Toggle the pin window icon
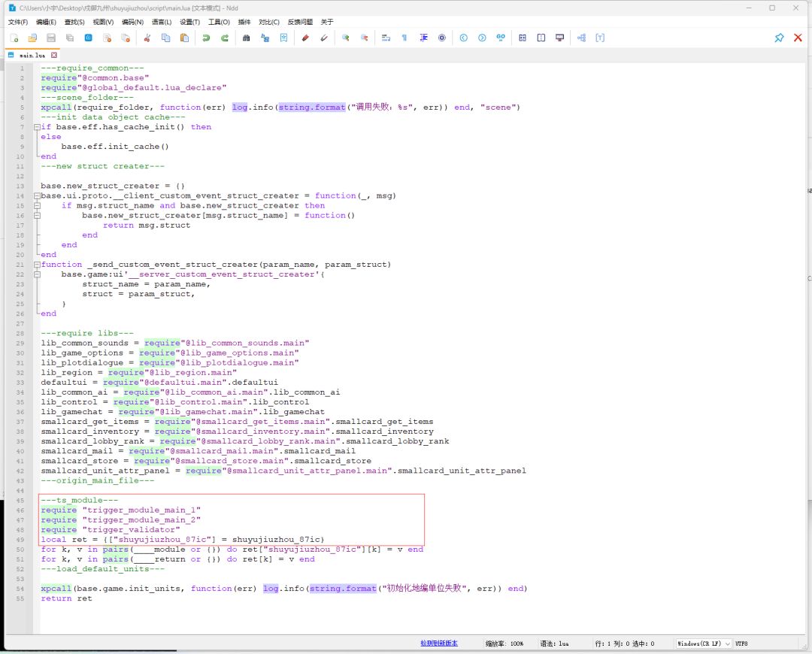Viewport: 812px width, 654px height. coord(779,38)
